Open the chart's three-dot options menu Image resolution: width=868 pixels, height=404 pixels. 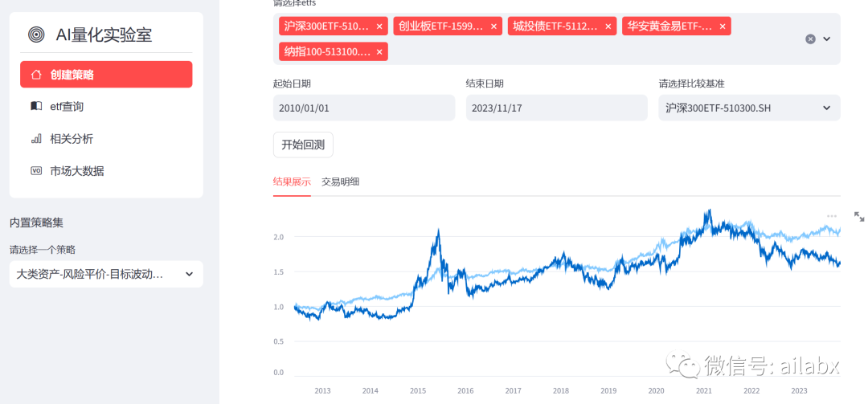[x=832, y=216]
